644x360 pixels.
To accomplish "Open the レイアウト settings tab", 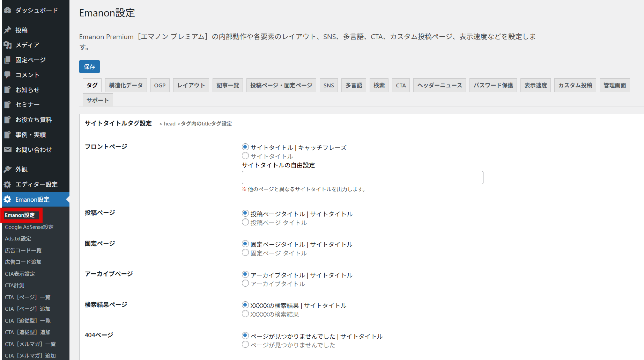I will point(191,85).
